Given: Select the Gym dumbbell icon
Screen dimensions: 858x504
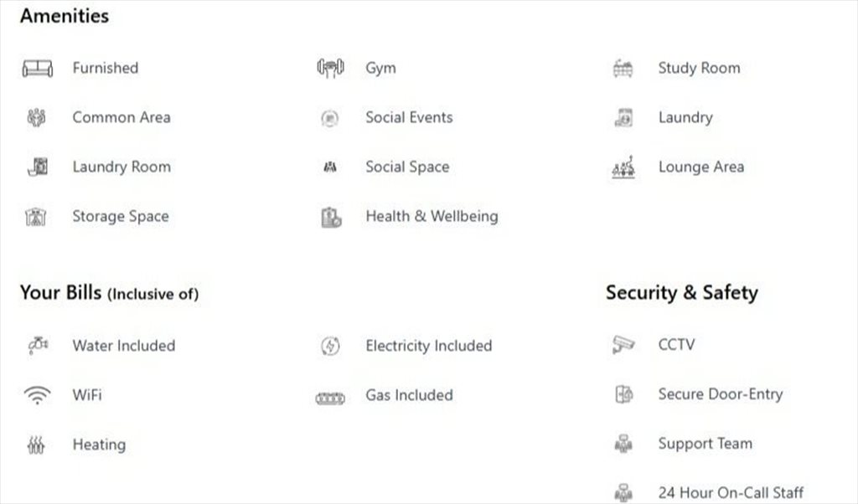Looking at the screenshot, I should click(x=330, y=68).
